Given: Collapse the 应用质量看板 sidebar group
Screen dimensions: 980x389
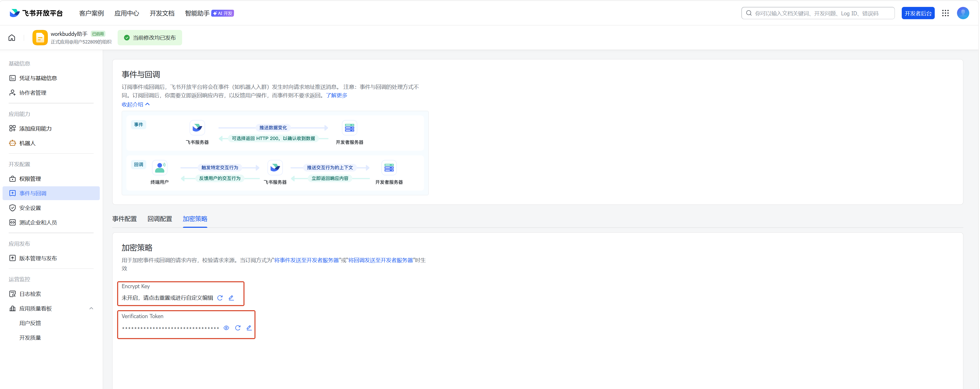Looking at the screenshot, I should 91,308.
